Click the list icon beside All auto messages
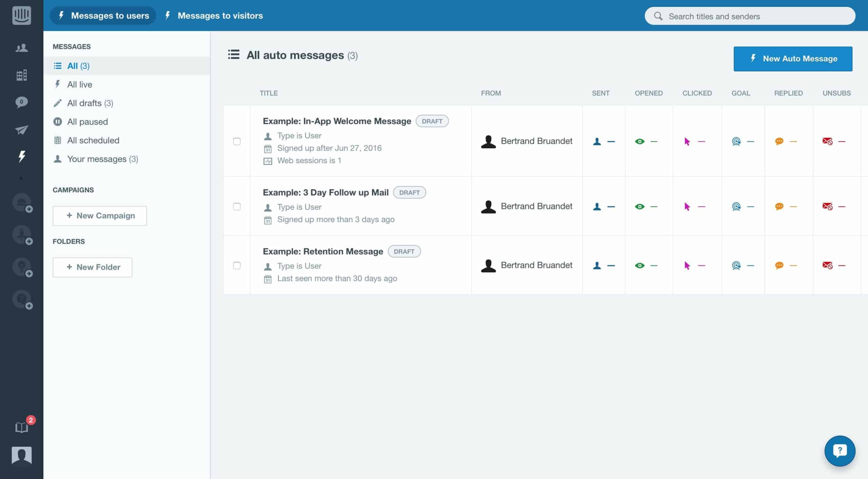Image resolution: width=868 pixels, height=479 pixels. (234, 55)
